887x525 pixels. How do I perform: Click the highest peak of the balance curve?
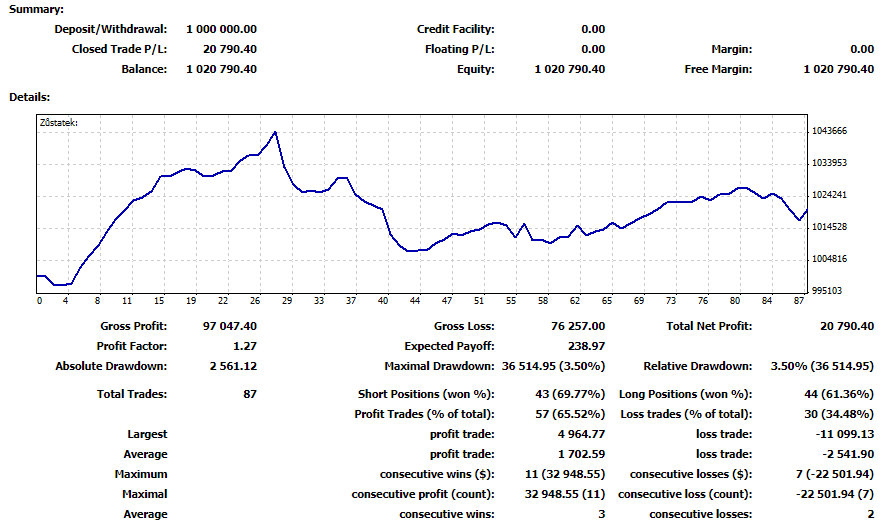tap(275, 132)
